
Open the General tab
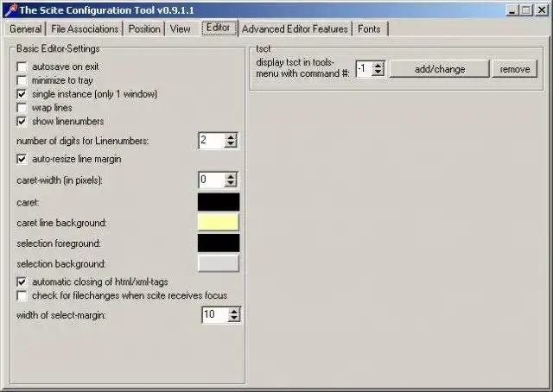25,28
